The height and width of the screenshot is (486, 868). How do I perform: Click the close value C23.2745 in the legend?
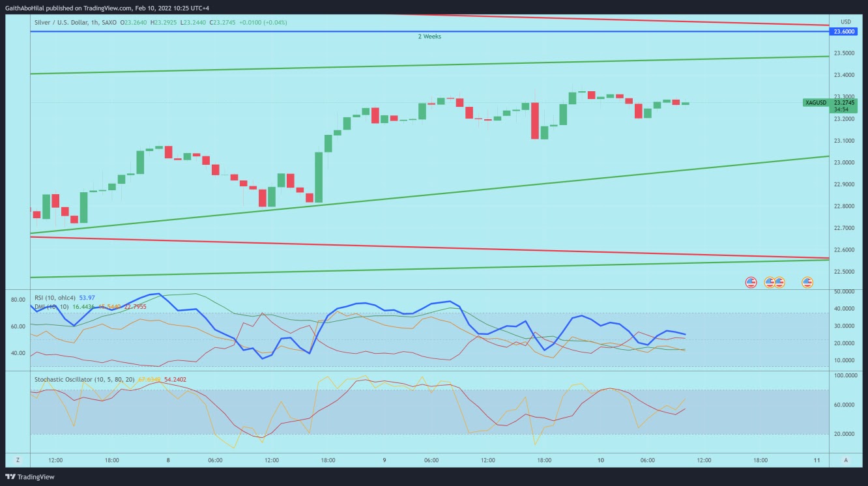[222, 22]
